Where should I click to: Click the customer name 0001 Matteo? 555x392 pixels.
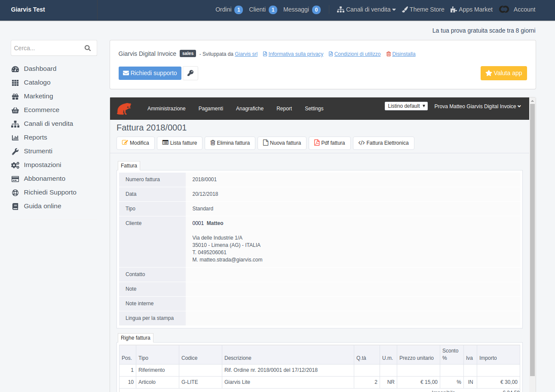[x=208, y=223]
